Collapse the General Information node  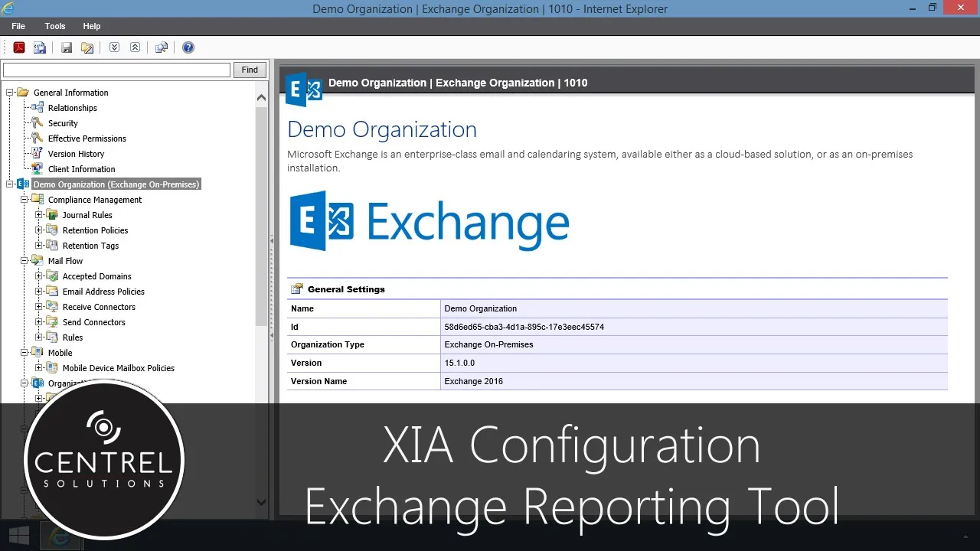click(x=10, y=93)
